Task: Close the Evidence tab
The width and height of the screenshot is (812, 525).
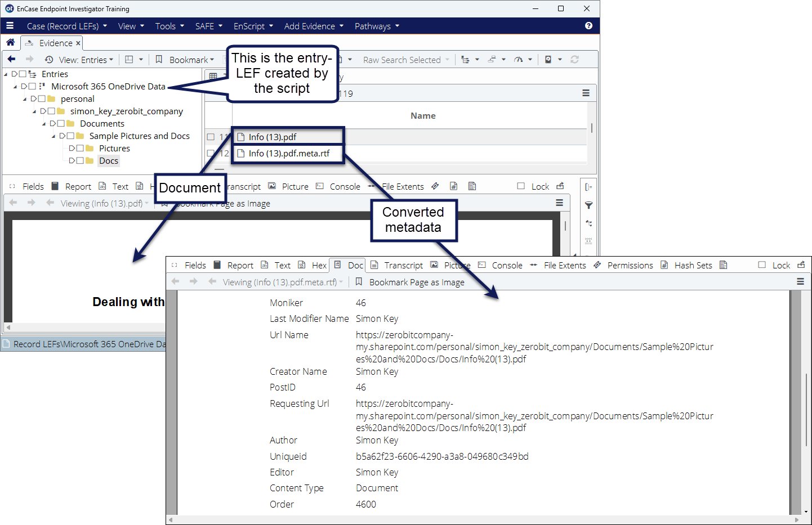Action: click(x=78, y=43)
